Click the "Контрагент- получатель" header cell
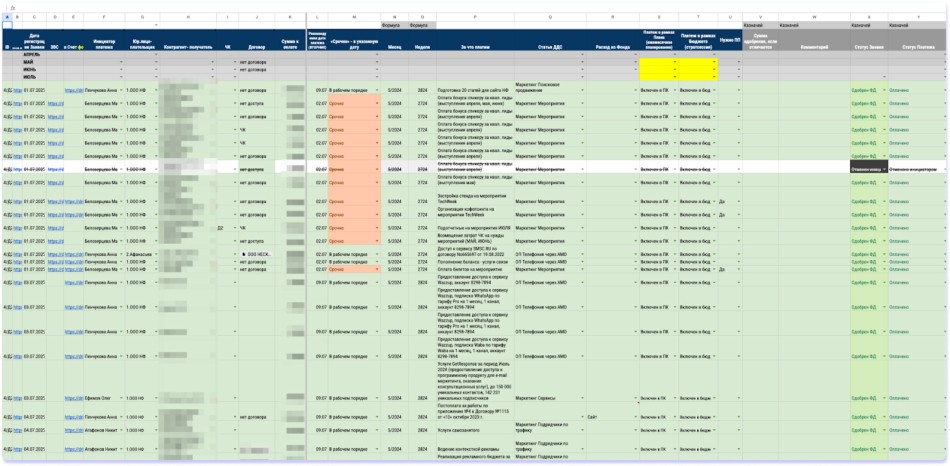950x466 pixels. (186, 46)
